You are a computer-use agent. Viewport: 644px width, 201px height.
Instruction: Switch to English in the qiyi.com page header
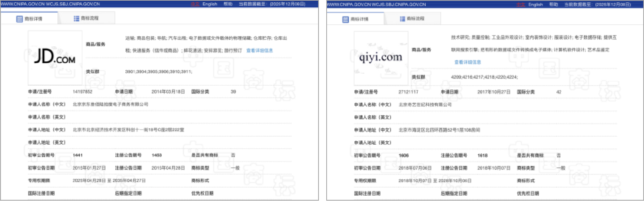point(535,5)
